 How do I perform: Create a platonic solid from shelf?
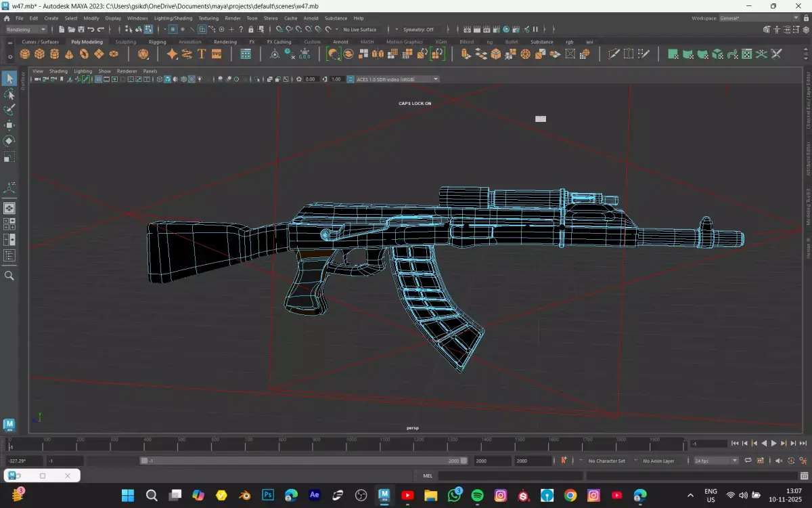[x=143, y=54]
